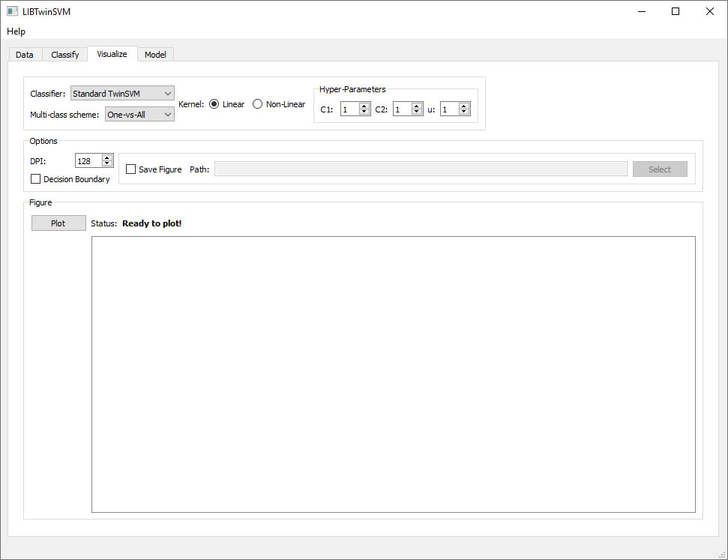Select the Visualize tab
Viewport: 728px width, 560px height.
pos(112,54)
